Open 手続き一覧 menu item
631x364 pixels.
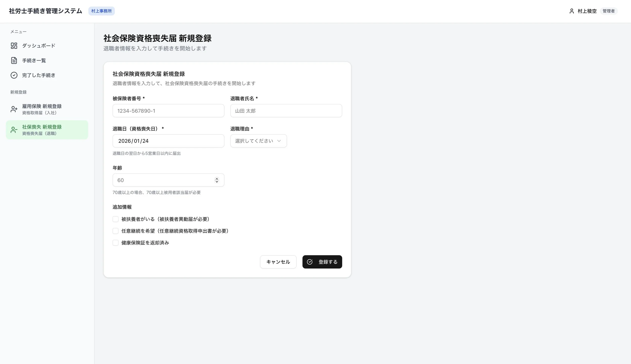[34, 61]
